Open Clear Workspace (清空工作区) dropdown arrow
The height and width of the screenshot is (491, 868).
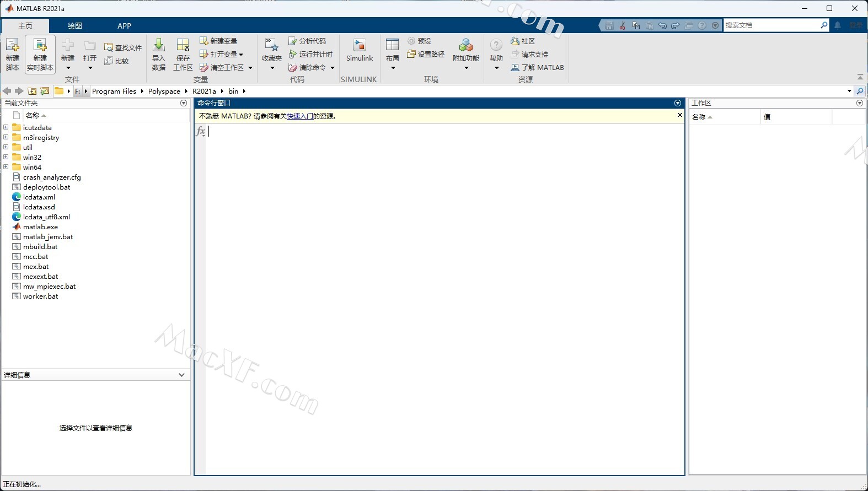point(250,68)
